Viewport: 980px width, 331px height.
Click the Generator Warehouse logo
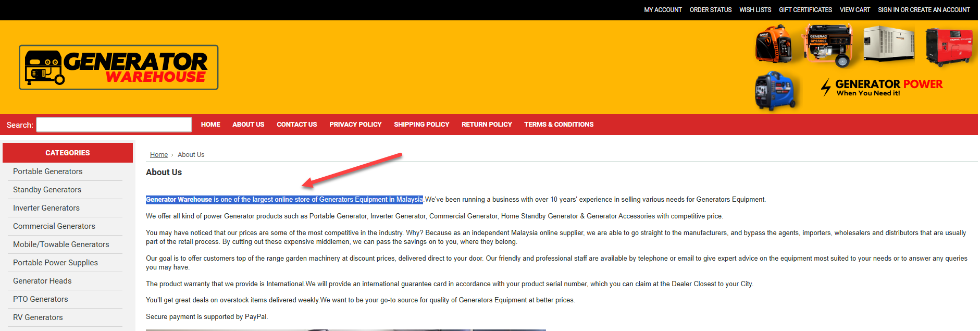pyautogui.click(x=119, y=67)
